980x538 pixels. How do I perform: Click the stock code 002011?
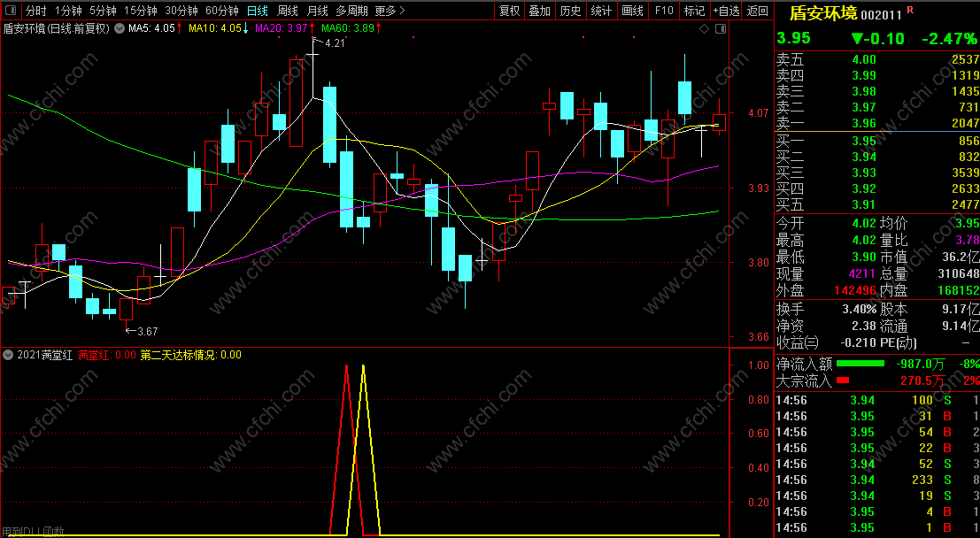click(881, 14)
